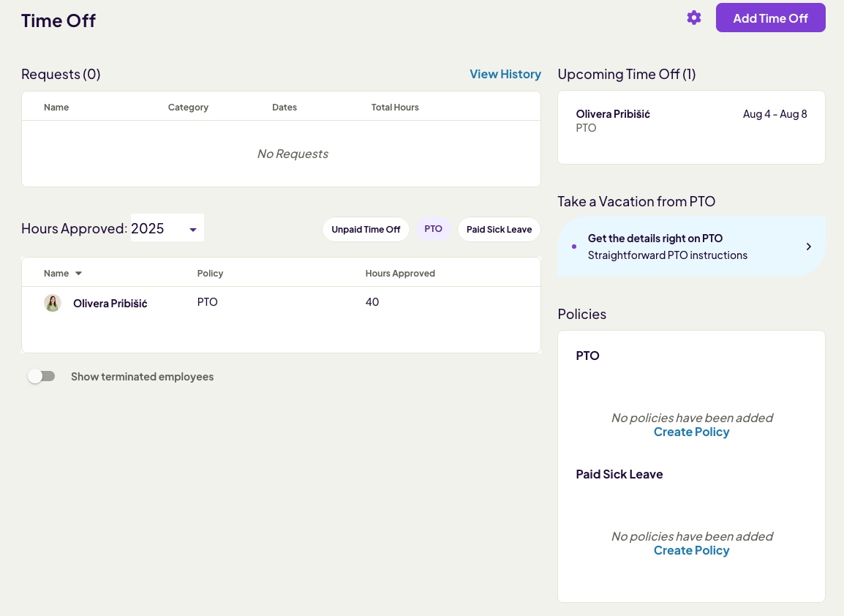Image resolution: width=844 pixels, height=616 pixels.
Task: Open View History link
Action: point(505,74)
